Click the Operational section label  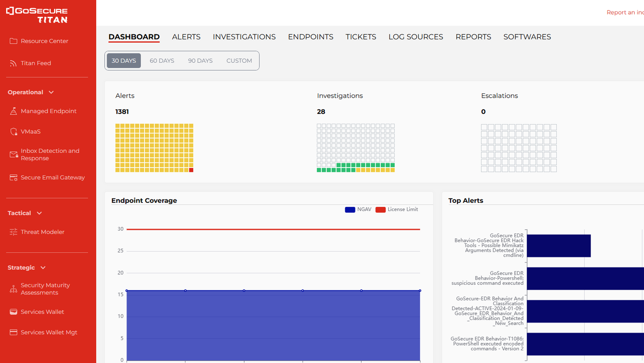click(25, 92)
